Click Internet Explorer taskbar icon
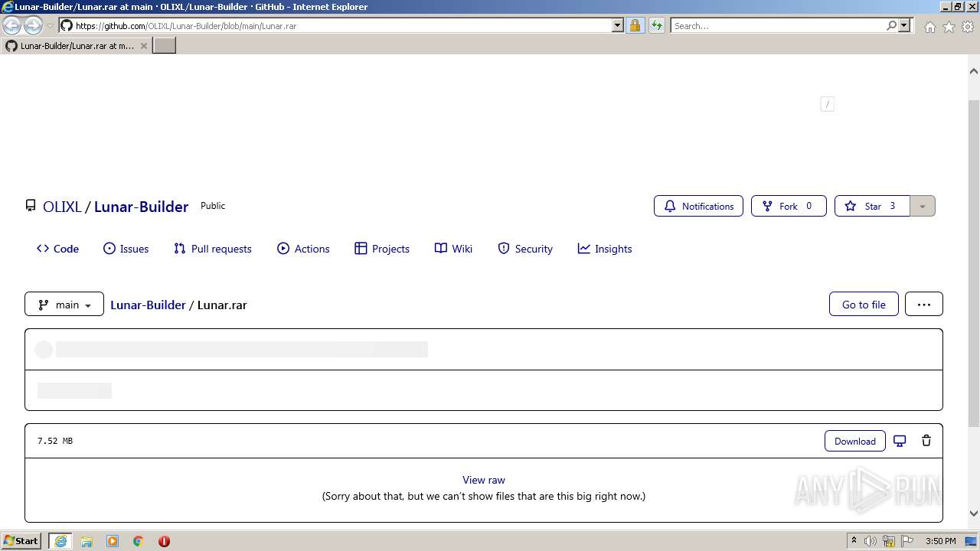The height and width of the screenshot is (551, 980). click(60, 541)
